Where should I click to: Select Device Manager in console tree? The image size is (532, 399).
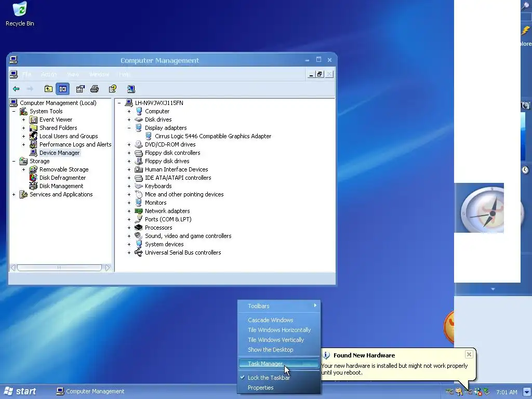click(59, 153)
